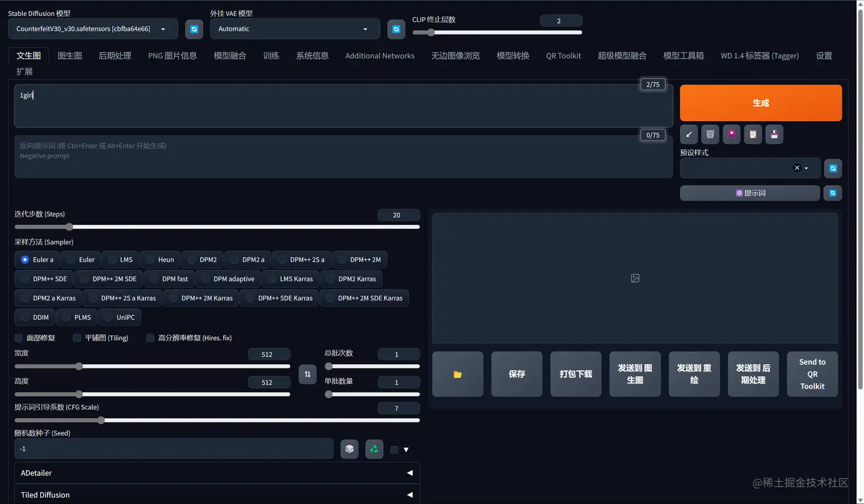Open the PNG 图片信息 tab
The image size is (864, 504).
point(172,56)
